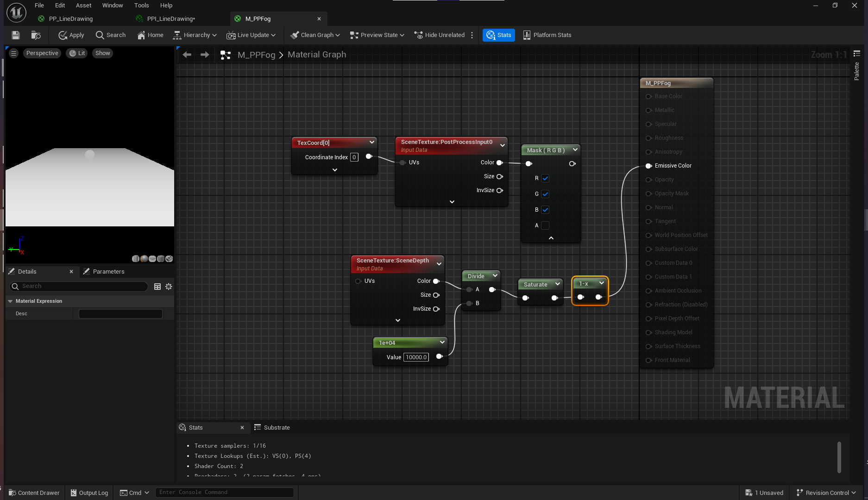Click the Stats panel vertical scrollbar
Viewport: 868px width, 500px height.
point(839,457)
